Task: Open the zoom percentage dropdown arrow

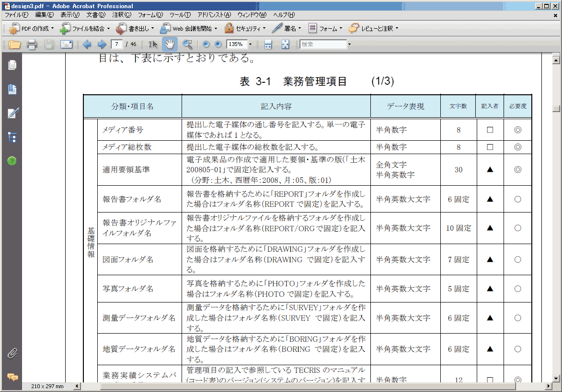Action: click(x=250, y=45)
